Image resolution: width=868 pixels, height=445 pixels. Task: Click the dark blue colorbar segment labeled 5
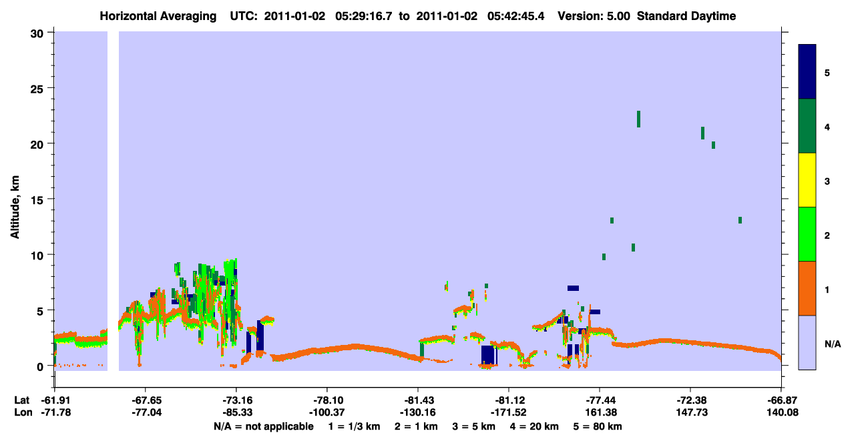click(807, 72)
